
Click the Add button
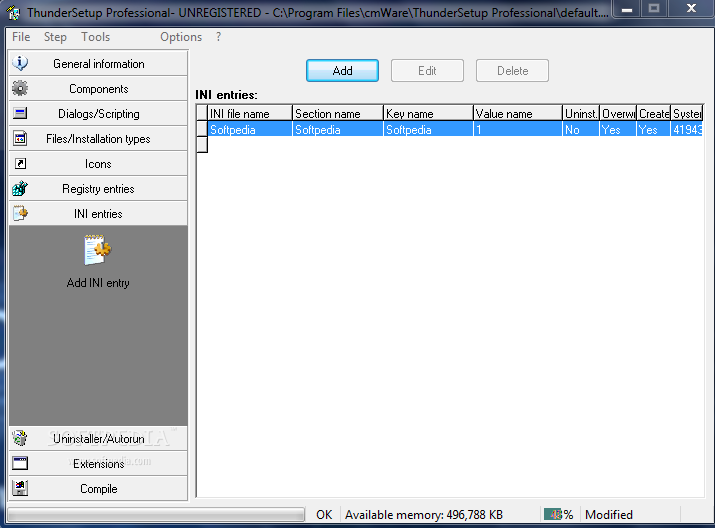tap(342, 71)
